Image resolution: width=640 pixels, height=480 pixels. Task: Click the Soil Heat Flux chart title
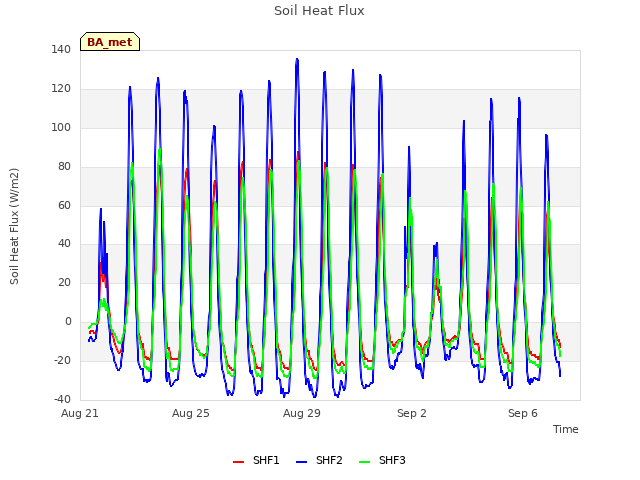(319, 11)
